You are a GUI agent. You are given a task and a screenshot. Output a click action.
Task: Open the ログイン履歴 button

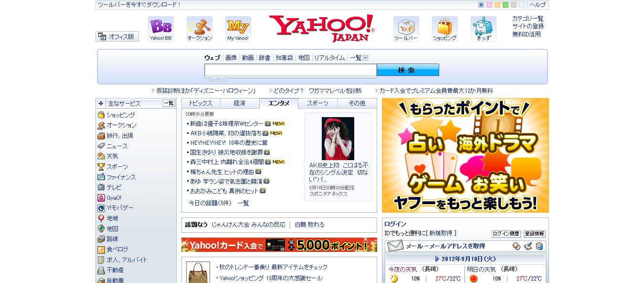click(506, 234)
